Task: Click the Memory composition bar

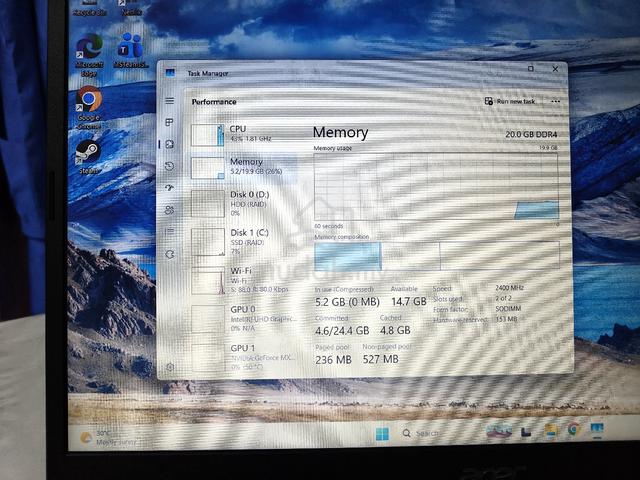Action: point(437,256)
